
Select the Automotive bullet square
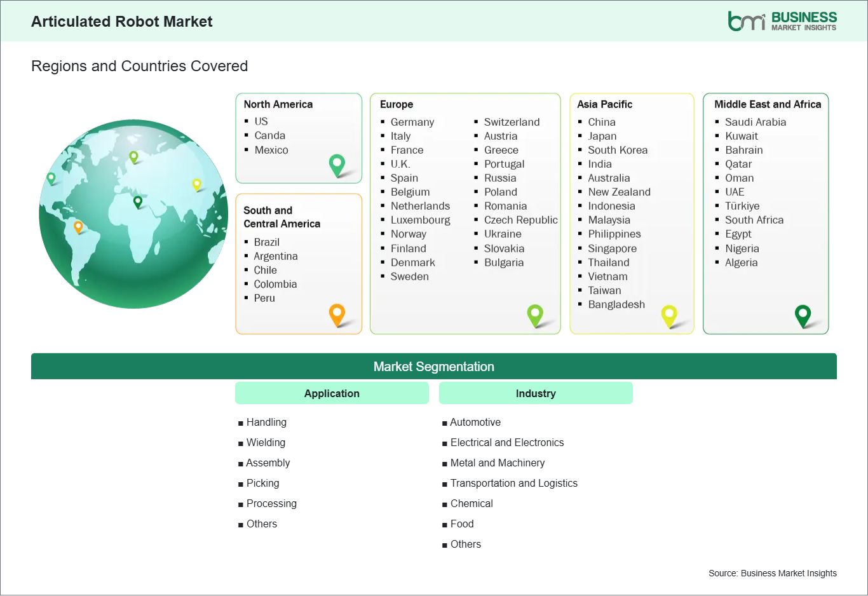pyautogui.click(x=444, y=422)
